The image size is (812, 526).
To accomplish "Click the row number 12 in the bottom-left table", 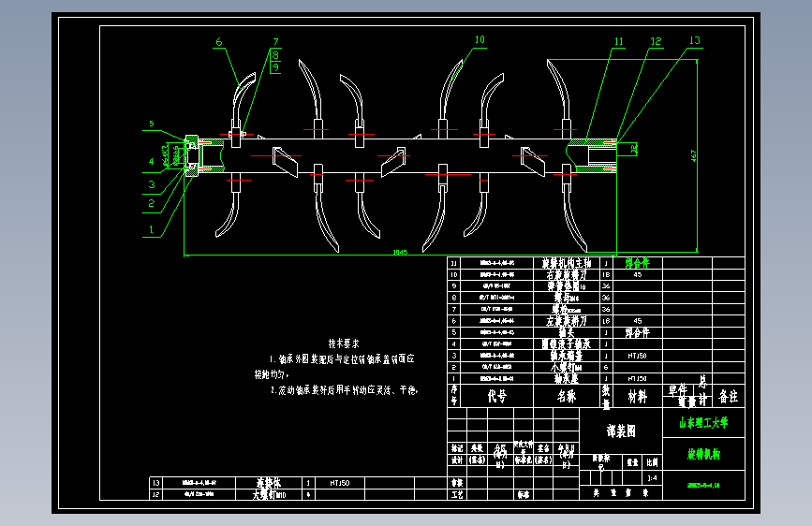I will point(156,494).
